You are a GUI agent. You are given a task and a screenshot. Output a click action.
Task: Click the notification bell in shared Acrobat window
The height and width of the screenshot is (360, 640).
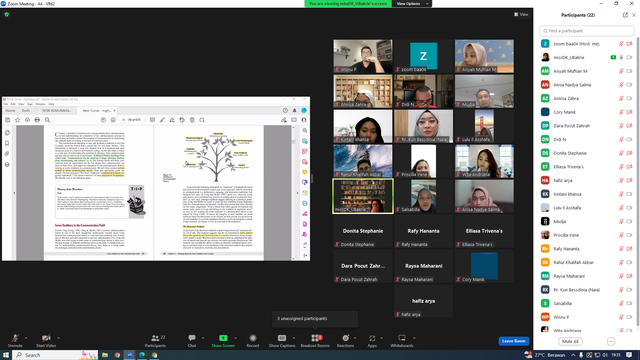pos(294,111)
